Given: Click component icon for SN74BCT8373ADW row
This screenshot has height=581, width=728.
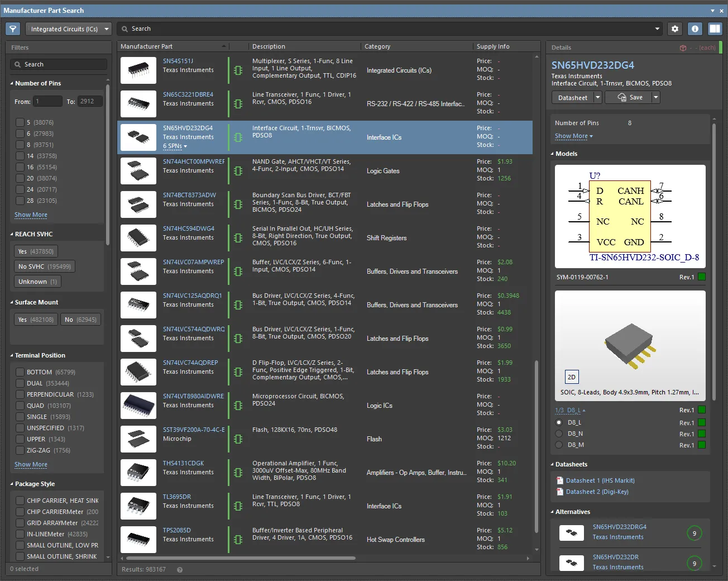Looking at the screenshot, I should 238,204.
